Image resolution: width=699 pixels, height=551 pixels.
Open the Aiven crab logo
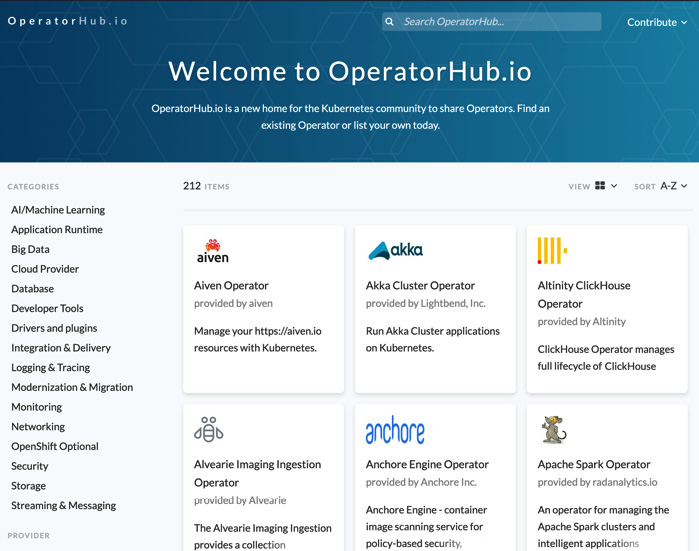[x=213, y=251]
